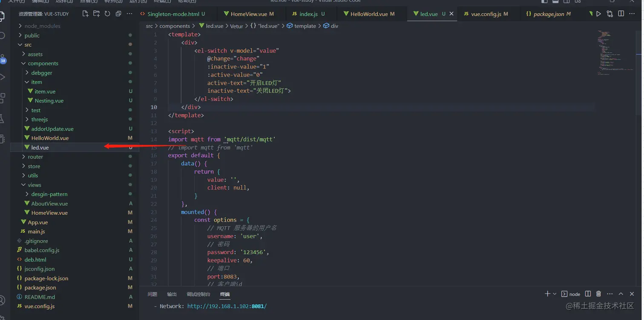Open main.js in the file tree
The width and height of the screenshot is (644, 320).
point(74,231)
